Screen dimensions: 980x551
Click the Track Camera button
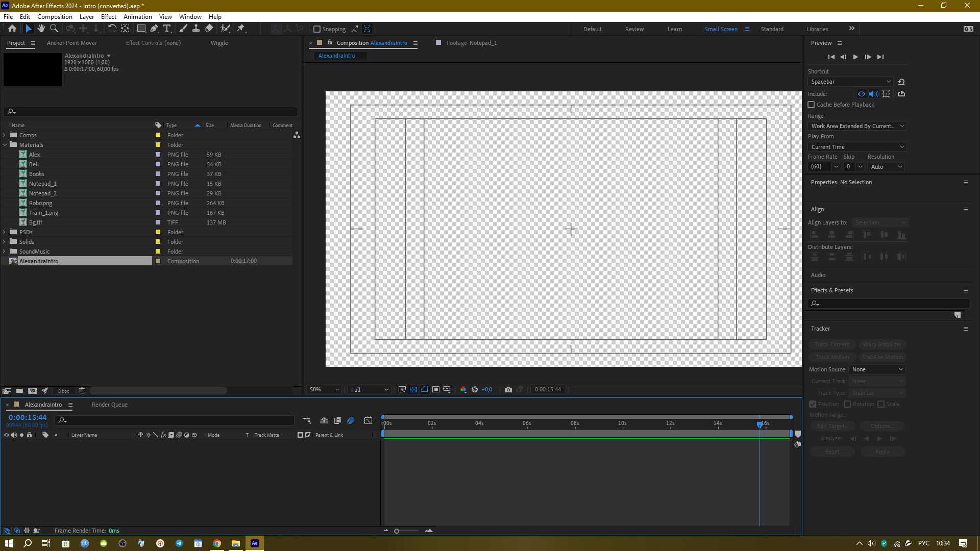coord(831,344)
